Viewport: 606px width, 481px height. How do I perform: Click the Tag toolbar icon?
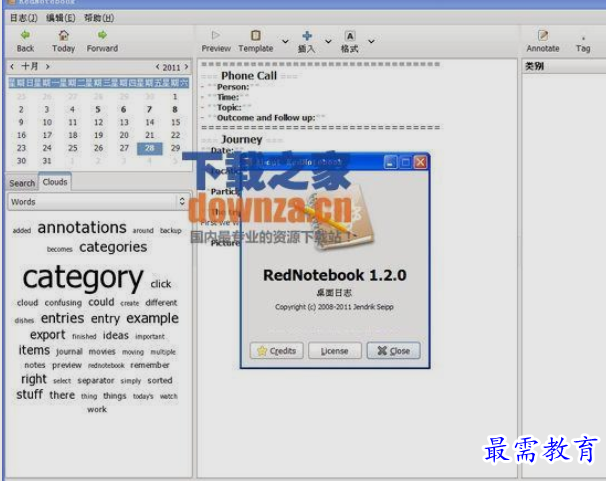tap(583, 38)
